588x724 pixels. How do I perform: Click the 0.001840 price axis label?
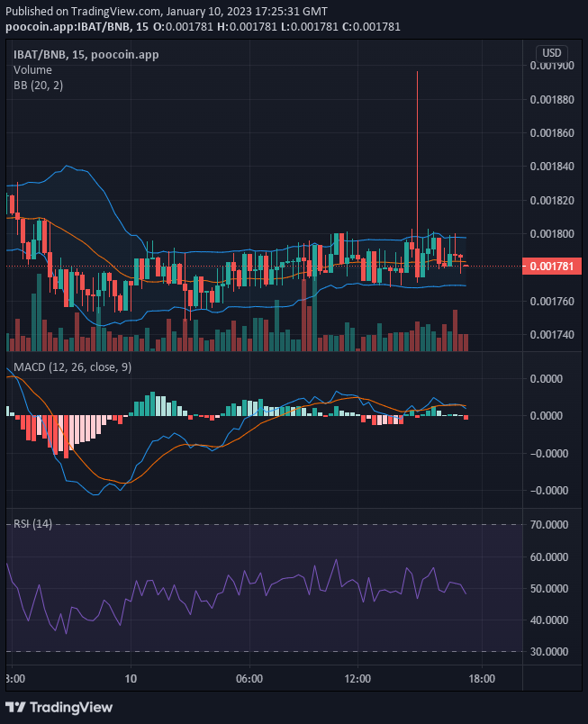coord(552,167)
